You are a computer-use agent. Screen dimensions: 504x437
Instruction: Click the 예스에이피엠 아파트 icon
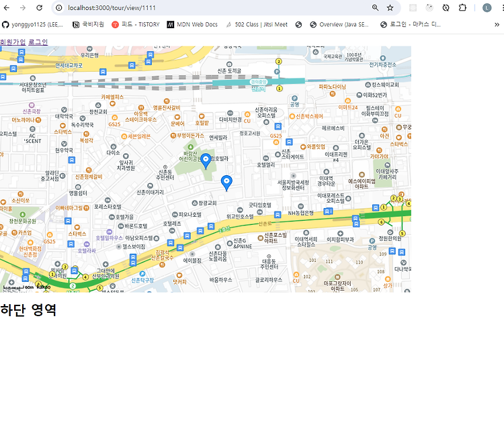pos(362,175)
